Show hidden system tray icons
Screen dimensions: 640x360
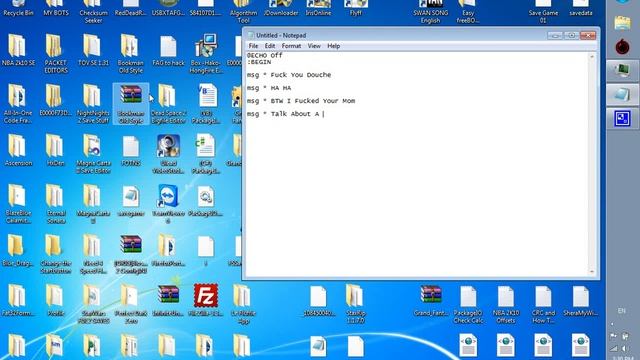coord(612,324)
